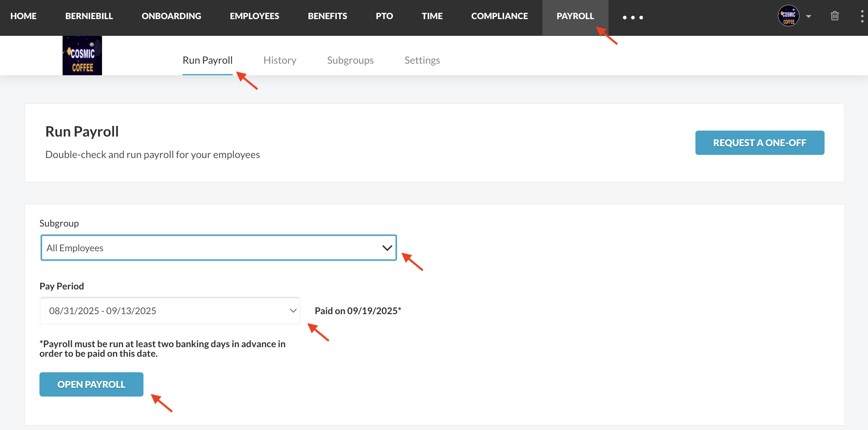Viewport: 868px width, 430px height.
Task: Navigate to Home in top menu
Action: [x=24, y=16]
